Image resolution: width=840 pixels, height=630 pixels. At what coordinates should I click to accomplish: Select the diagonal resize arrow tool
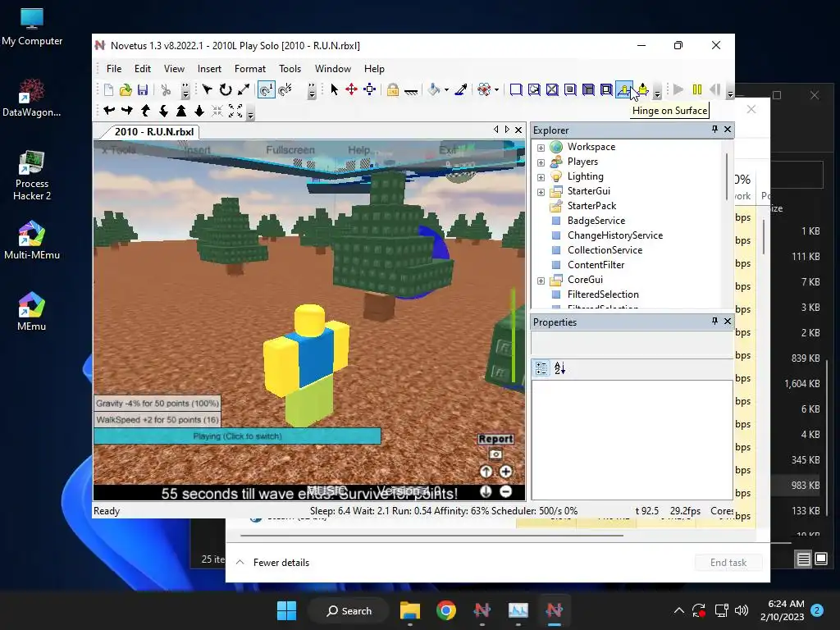[243, 90]
